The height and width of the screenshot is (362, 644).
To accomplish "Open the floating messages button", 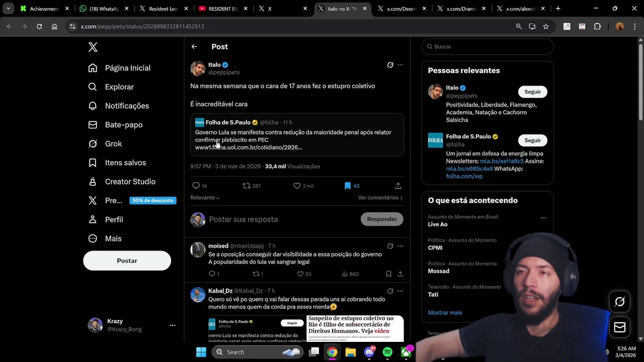I will (x=620, y=327).
